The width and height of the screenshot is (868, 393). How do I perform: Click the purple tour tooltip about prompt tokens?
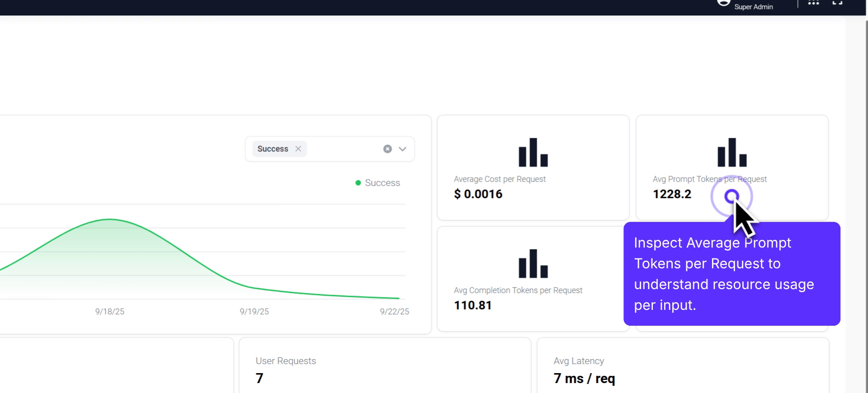(731, 274)
